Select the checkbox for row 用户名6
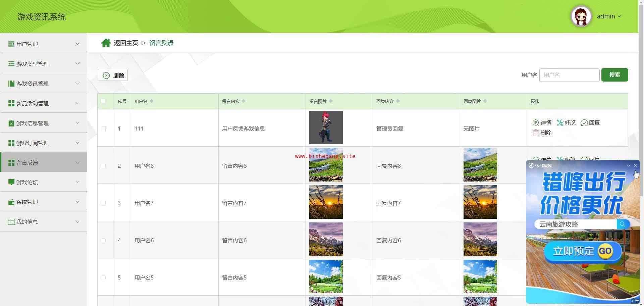 coord(103,241)
